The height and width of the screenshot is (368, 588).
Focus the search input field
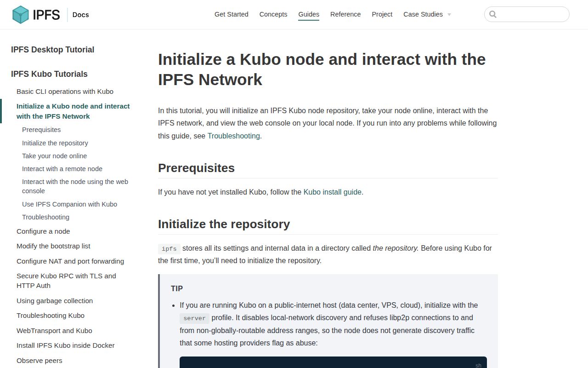coord(527,14)
